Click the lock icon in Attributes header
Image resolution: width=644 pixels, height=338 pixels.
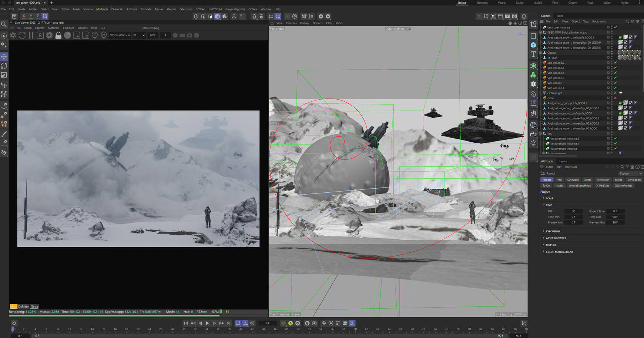click(633, 167)
